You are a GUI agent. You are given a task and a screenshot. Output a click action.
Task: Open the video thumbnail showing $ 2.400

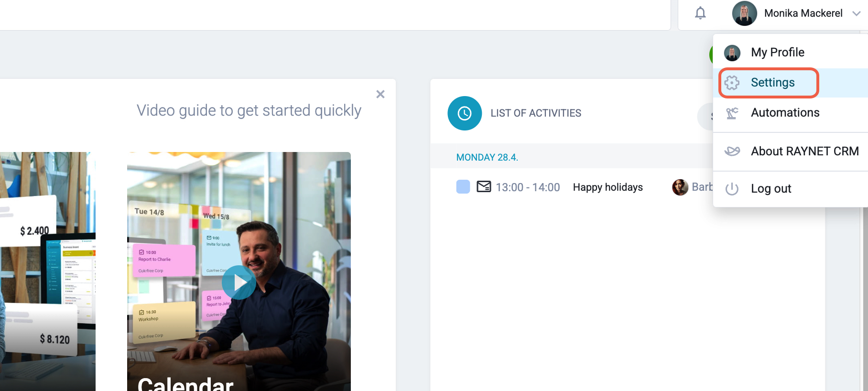[x=48, y=272]
